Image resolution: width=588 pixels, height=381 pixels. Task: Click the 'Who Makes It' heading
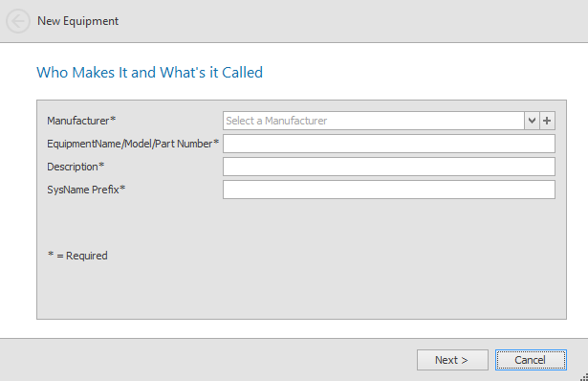pos(149,73)
